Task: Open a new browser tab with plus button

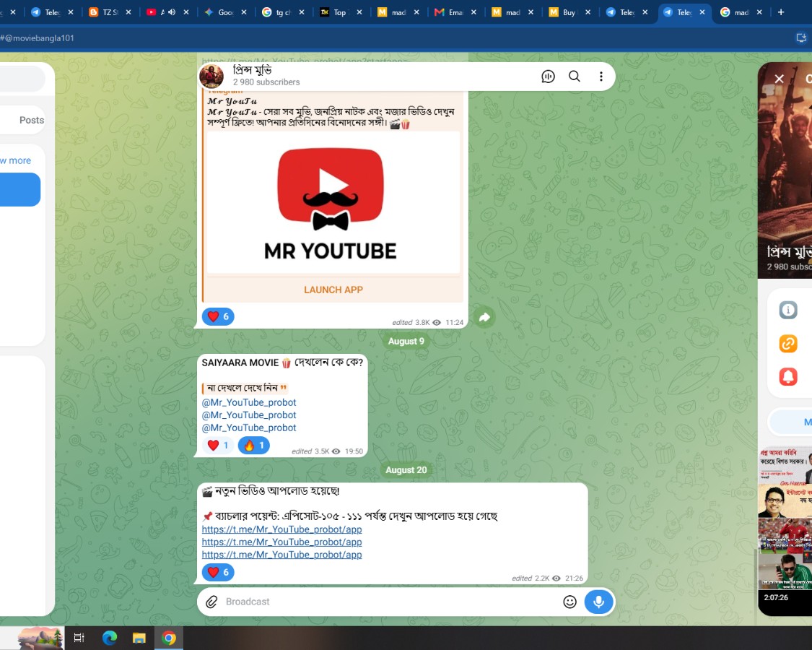Action: point(781,12)
